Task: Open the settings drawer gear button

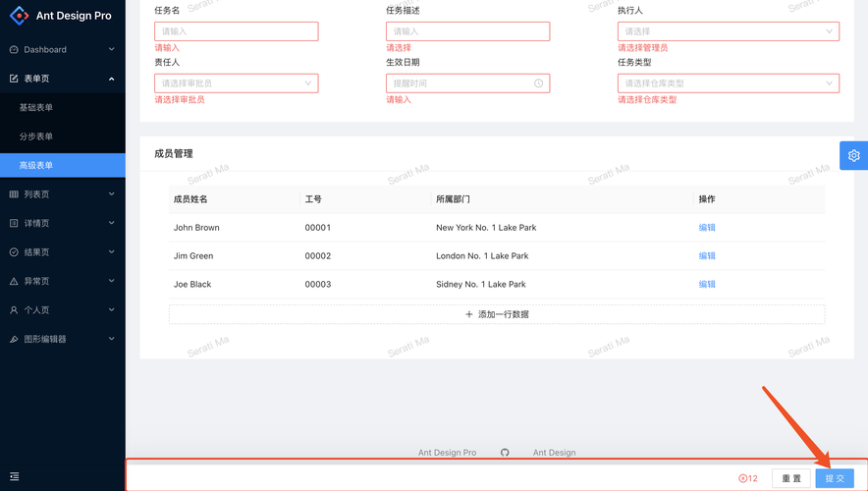Action: 853,155
